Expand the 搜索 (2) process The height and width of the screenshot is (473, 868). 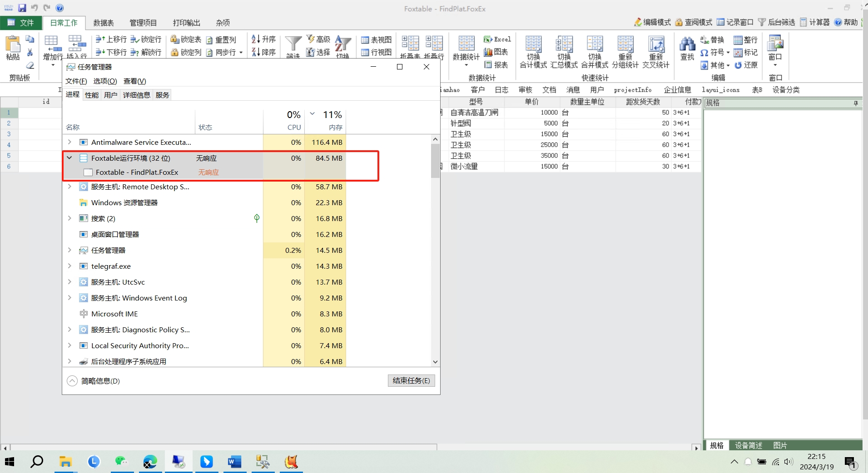point(69,218)
